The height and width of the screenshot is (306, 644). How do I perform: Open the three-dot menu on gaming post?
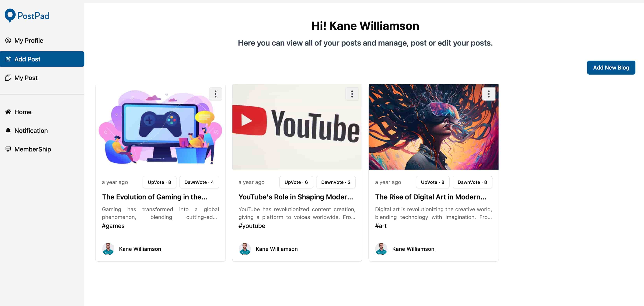click(x=215, y=94)
